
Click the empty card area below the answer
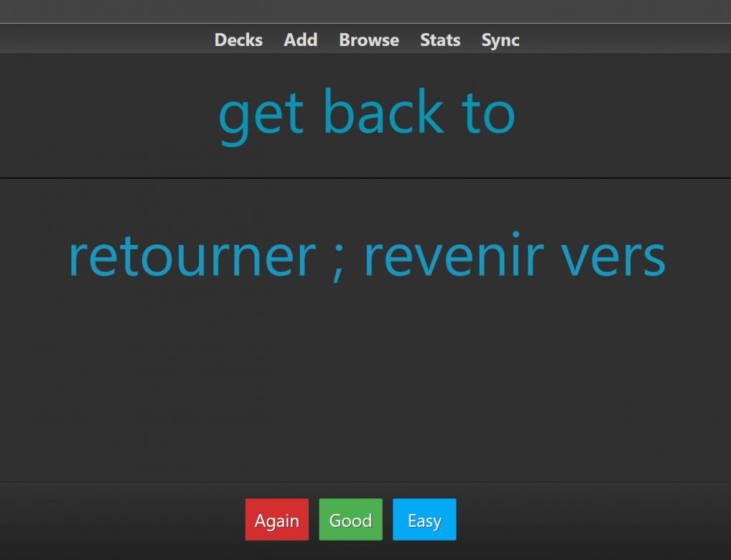(365, 388)
